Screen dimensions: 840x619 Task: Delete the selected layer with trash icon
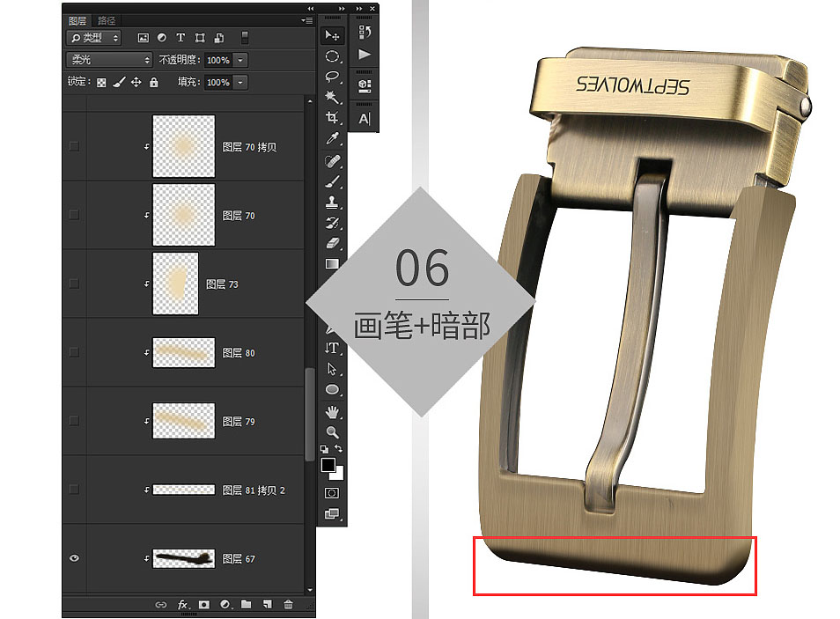(288, 605)
